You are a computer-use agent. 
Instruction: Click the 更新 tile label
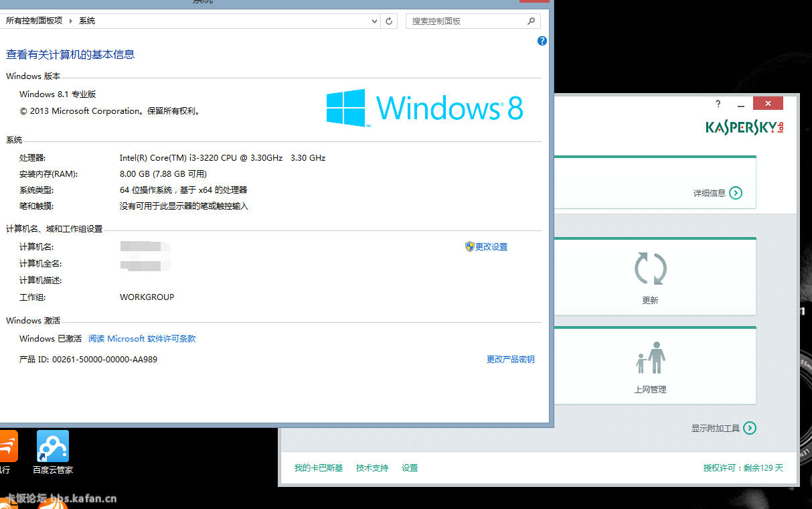coord(650,300)
